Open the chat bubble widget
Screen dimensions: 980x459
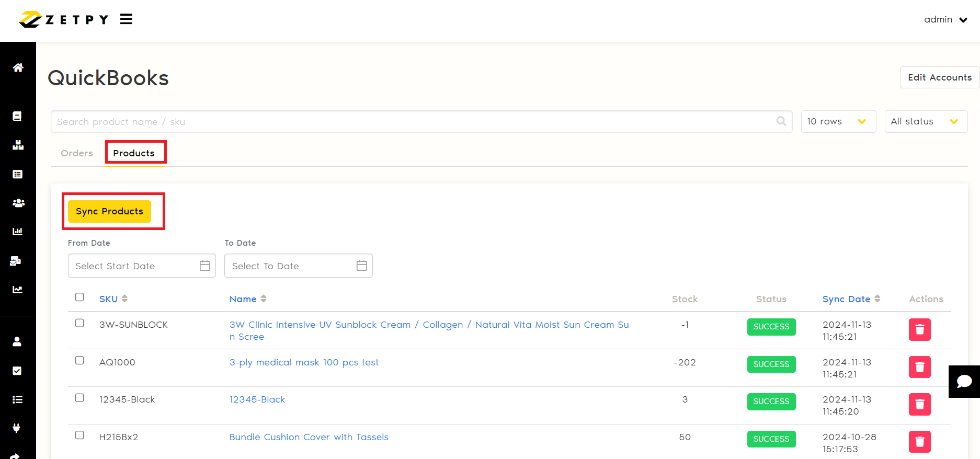(x=964, y=382)
